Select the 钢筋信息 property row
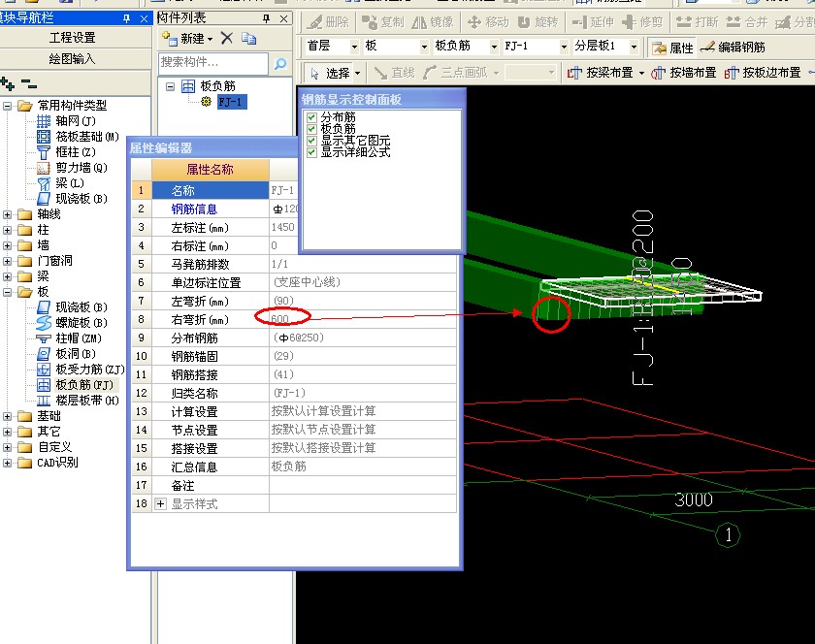This screenshot has width=815, height=644. tap(214, 209)
